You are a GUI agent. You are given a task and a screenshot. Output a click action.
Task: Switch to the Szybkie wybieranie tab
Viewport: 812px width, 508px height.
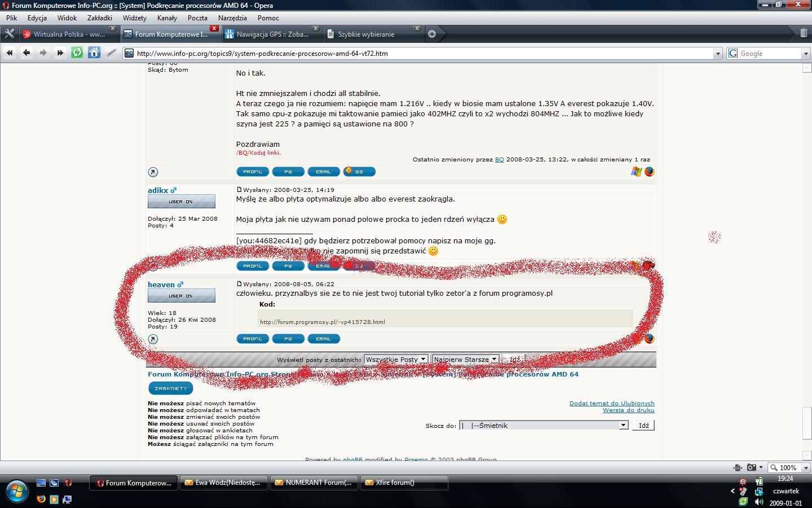(373, 34)
